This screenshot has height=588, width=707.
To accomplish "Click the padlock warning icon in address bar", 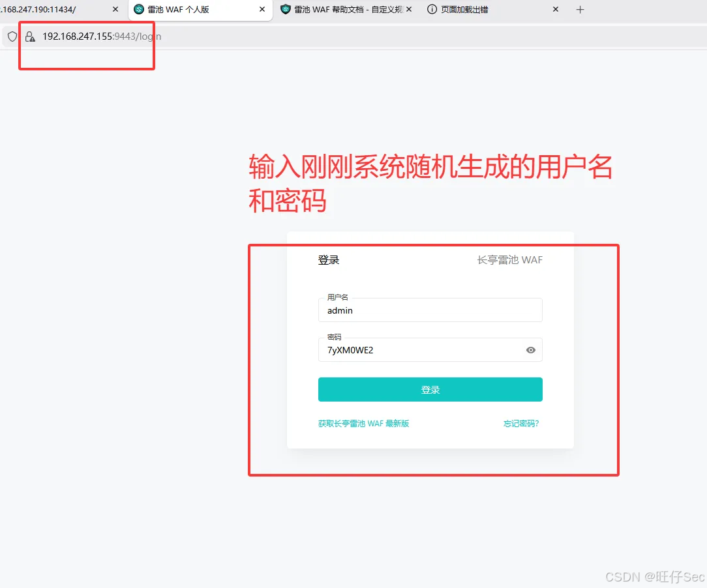I will 30,37.
